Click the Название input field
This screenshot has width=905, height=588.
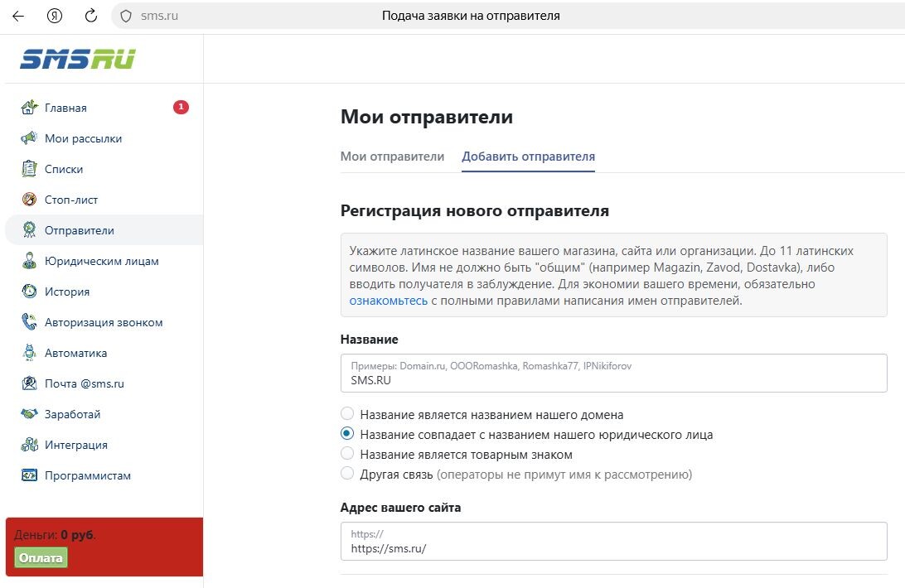click(x=613, y=373)
